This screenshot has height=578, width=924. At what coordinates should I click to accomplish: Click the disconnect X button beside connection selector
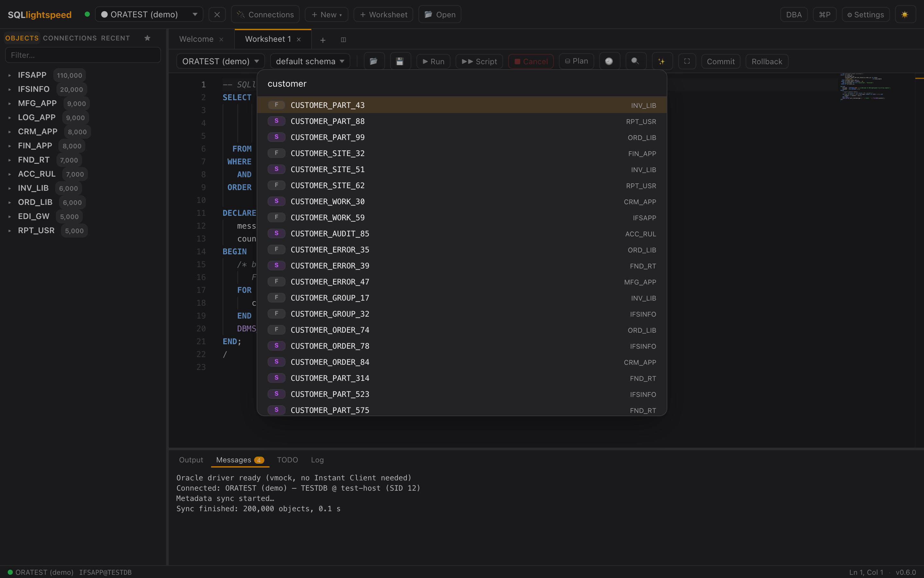coord(217,14)
